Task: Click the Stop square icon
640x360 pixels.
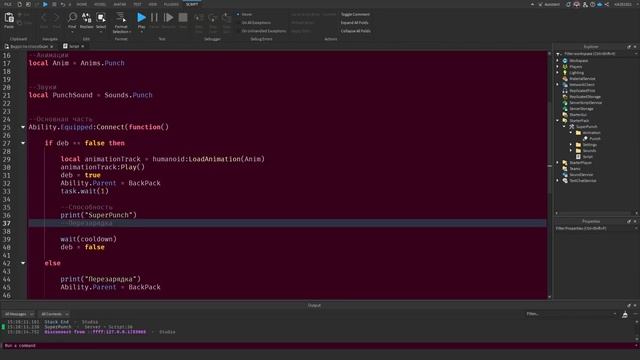Action: click(x=183, y=18)
